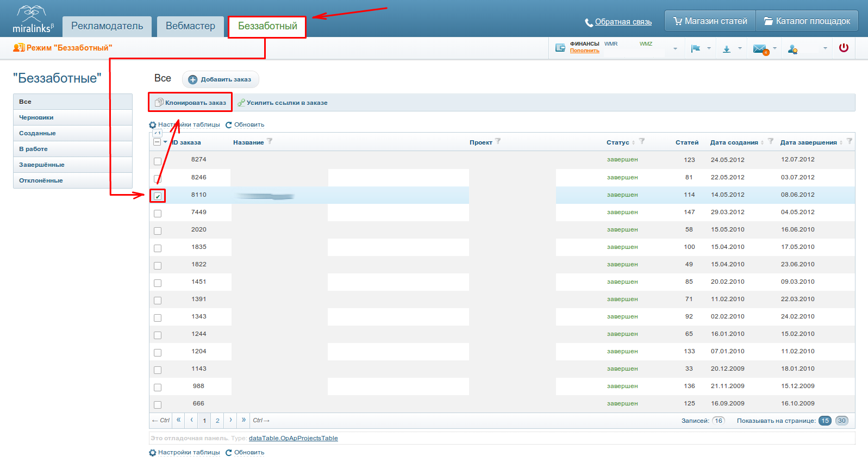Click the ID заказа column header
Screen dimensions: 868x462
click(x=186, y=142)
